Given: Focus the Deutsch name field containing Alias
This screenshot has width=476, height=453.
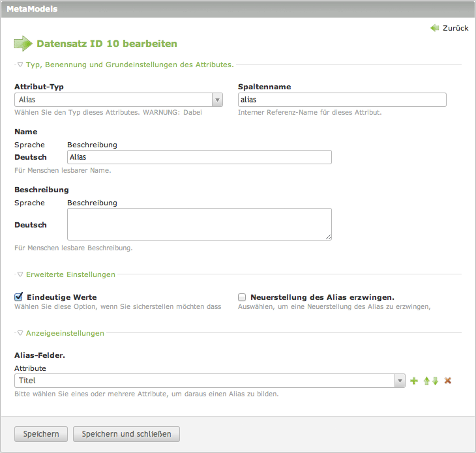Looking at the screenshot, I should 200,157.
